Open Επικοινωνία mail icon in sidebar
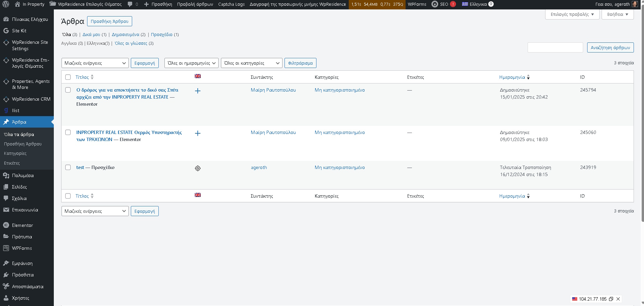Viewport: 644px width, 306px height. click(6, 210)
